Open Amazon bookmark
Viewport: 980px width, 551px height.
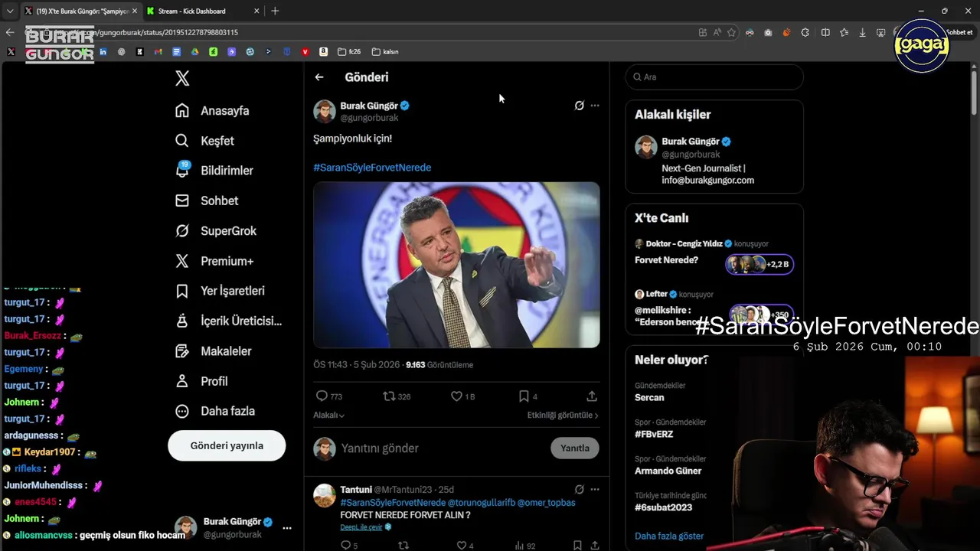(x=323, y=52)
